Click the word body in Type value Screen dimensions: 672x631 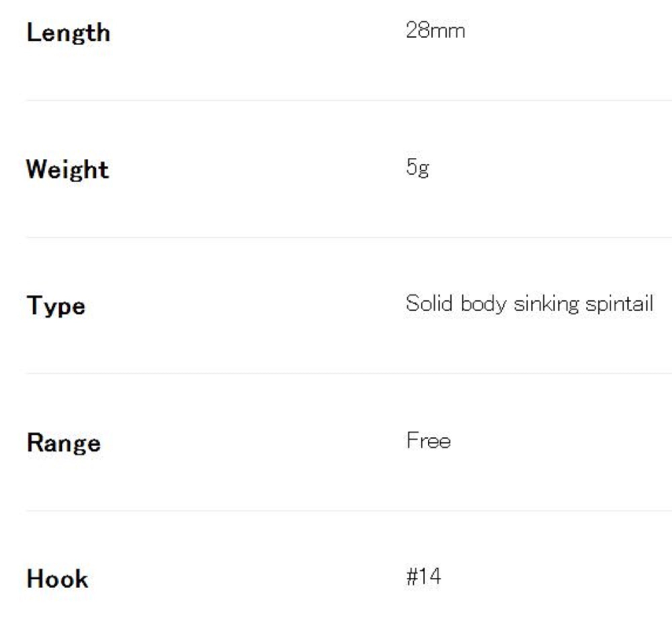coord(484,304)
